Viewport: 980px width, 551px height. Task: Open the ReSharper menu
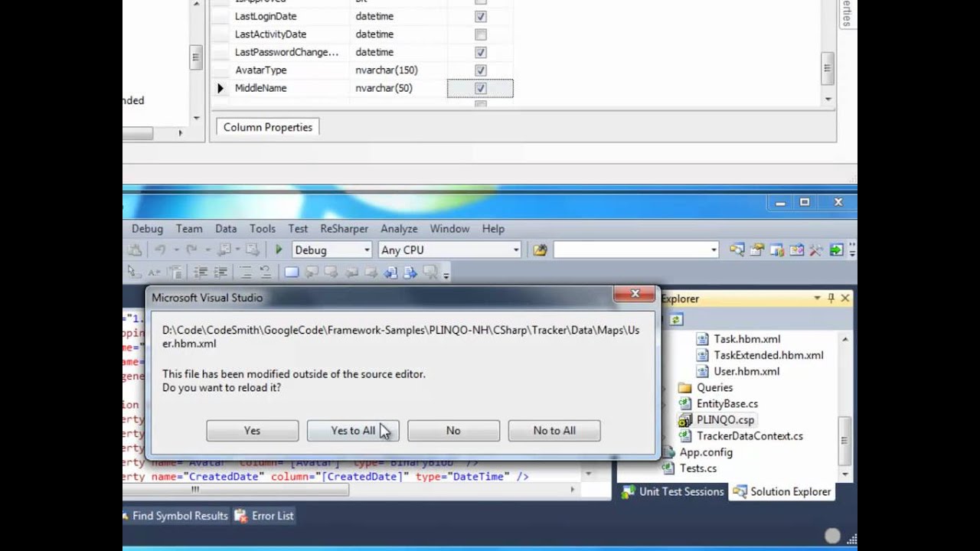[x=344, y=229]
